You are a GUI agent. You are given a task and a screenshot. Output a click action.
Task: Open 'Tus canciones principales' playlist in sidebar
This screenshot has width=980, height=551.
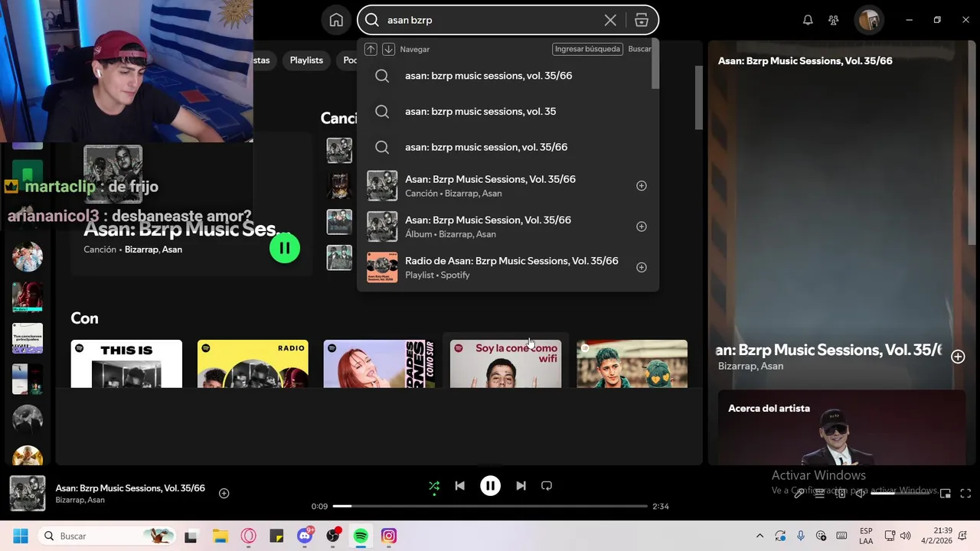point(28,338)
